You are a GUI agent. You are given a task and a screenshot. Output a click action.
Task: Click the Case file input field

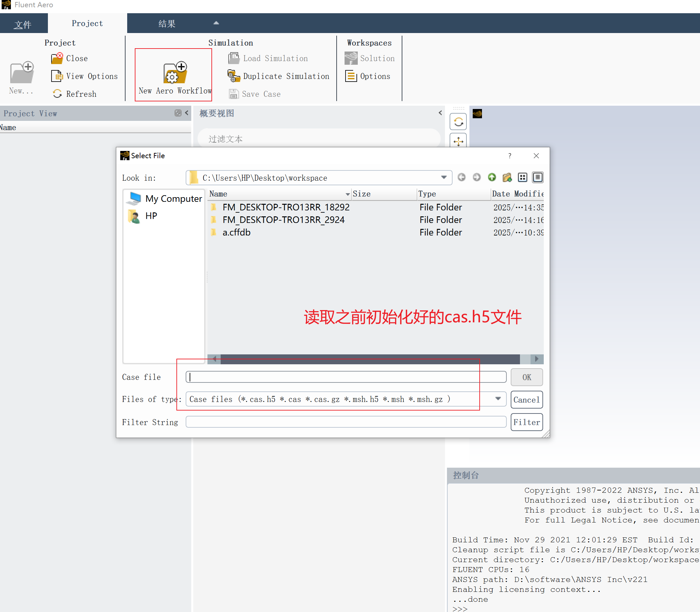[346, 377]
